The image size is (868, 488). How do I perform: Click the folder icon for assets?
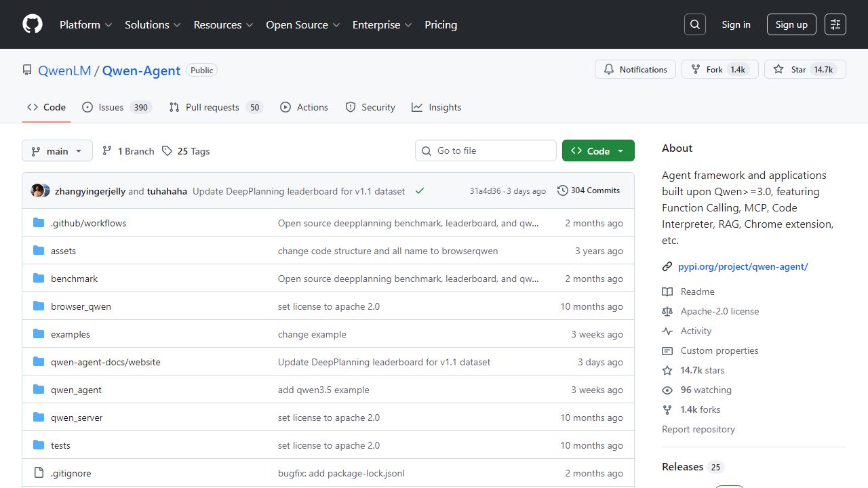coord(39,251)
